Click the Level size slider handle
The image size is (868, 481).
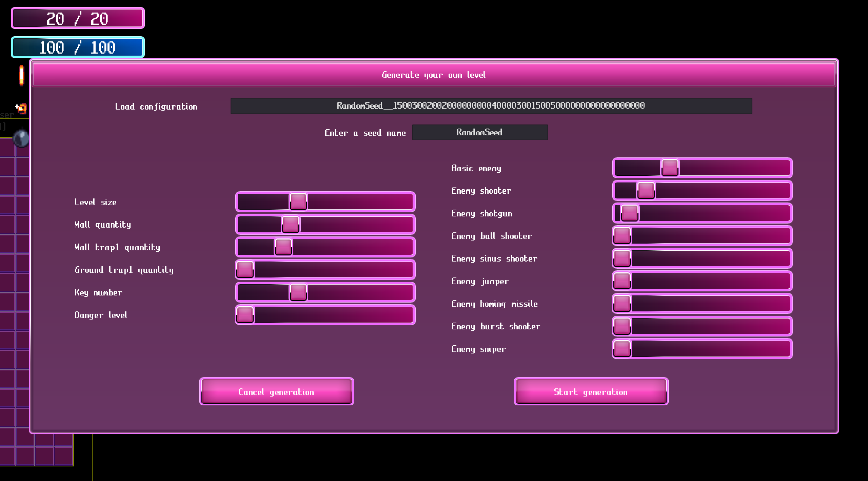(298, 201)
